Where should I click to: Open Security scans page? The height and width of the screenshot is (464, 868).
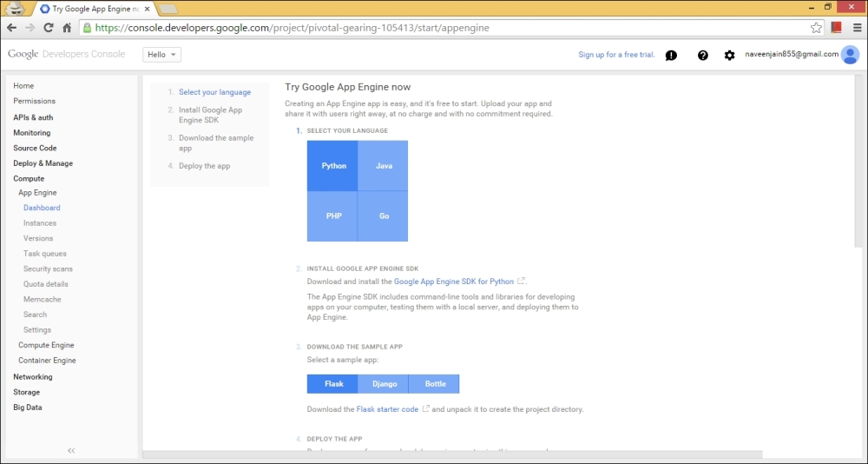tap(48, 268)
